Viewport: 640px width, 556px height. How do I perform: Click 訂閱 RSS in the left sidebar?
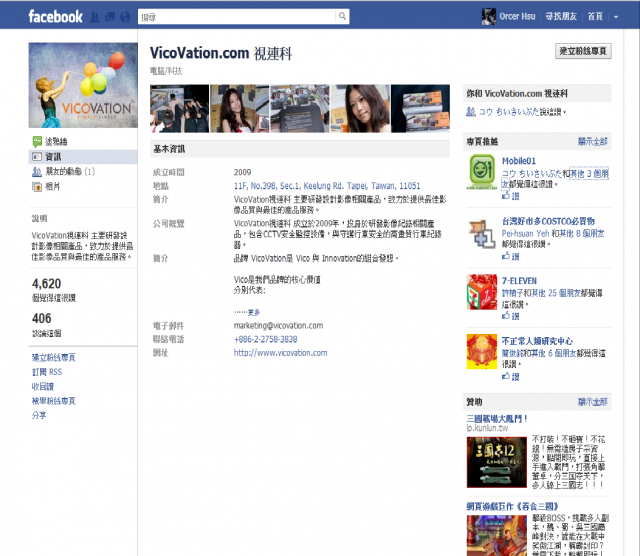click(47, 372)
